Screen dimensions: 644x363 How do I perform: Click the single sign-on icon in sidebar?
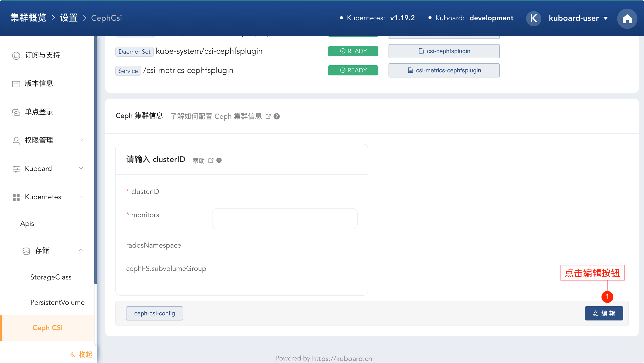[16, 112]
